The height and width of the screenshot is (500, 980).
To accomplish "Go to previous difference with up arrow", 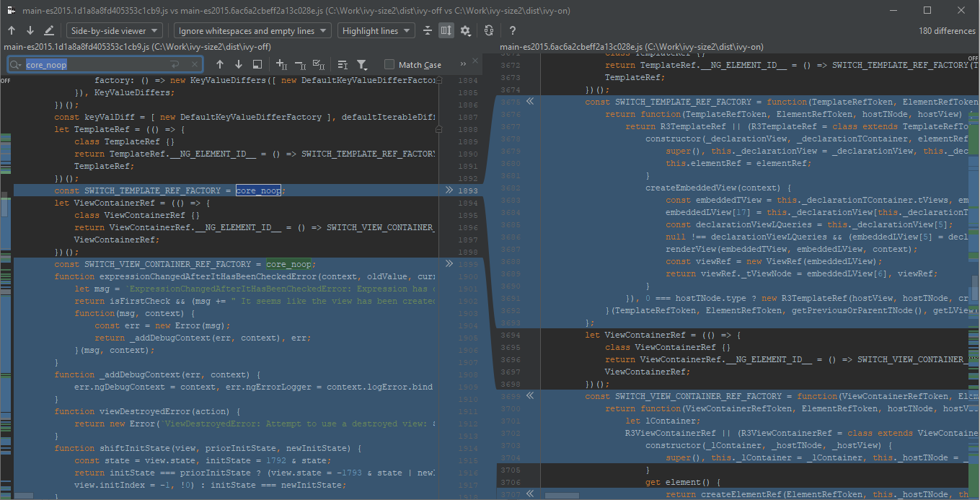I will tap(12, 31).
